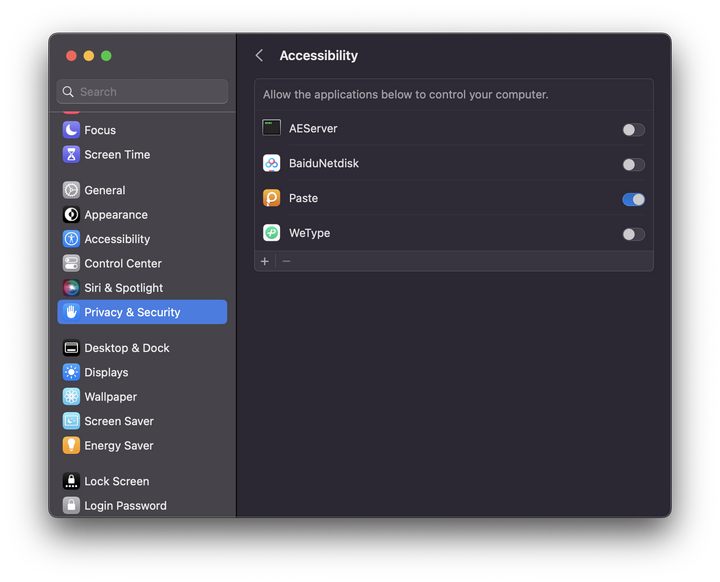Click the Desktop & Dock icon
The width and height of the screenshot is (720, 582).
click(x=71, y=348)
